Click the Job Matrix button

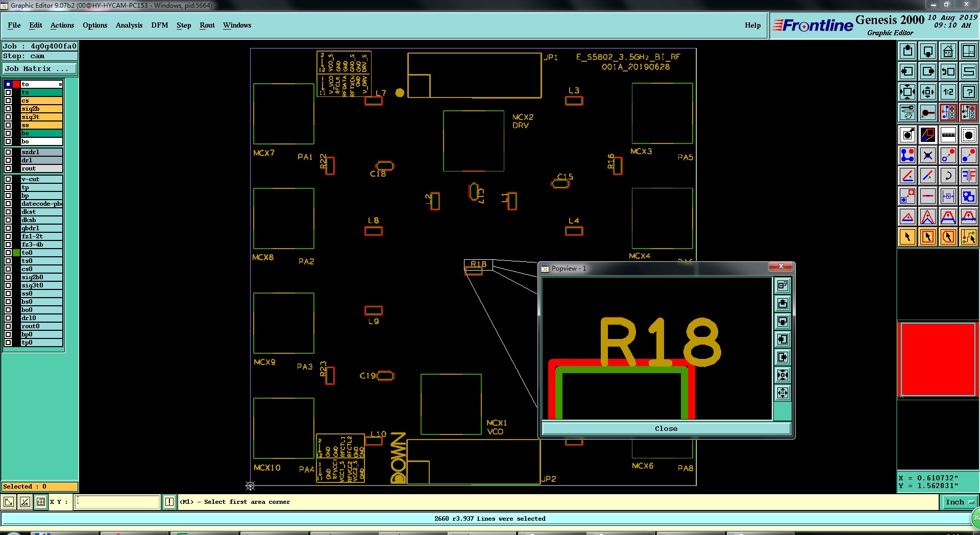(40, 68)
